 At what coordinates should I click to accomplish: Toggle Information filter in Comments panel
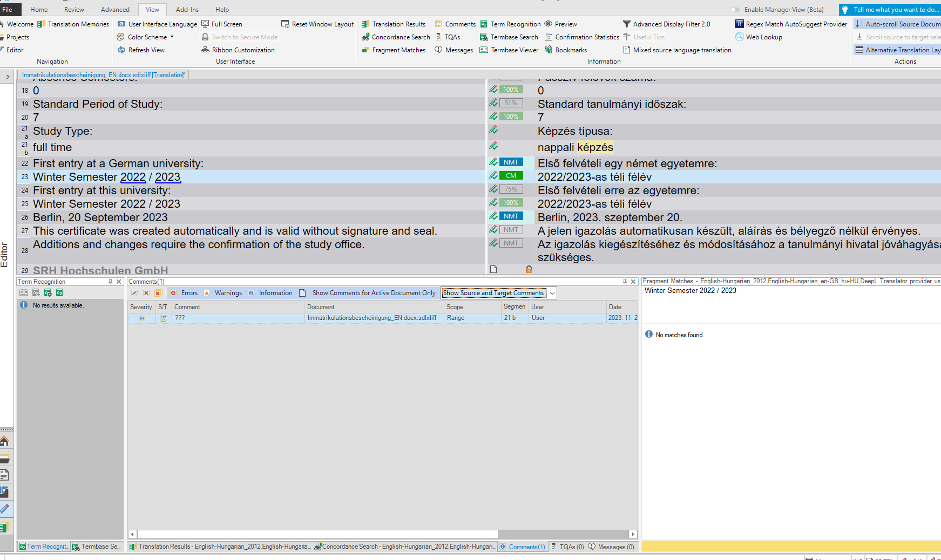pos(270,293)
